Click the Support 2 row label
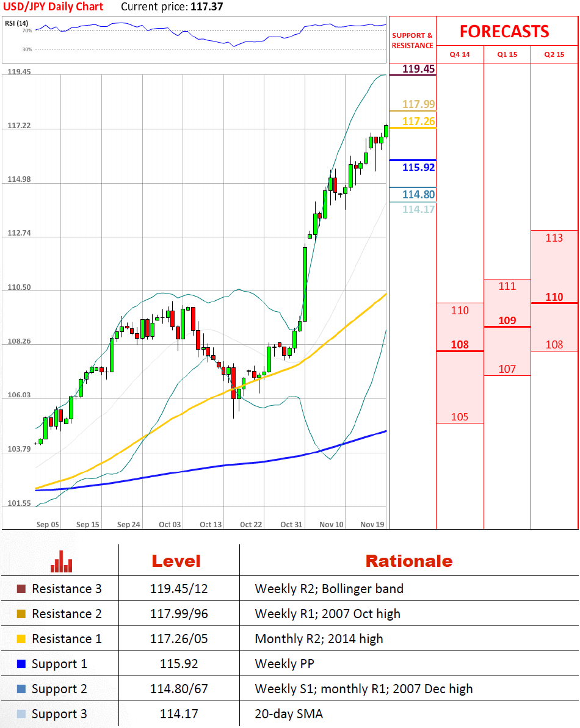Screen dimensions: 580x728 tap(59, 689)
